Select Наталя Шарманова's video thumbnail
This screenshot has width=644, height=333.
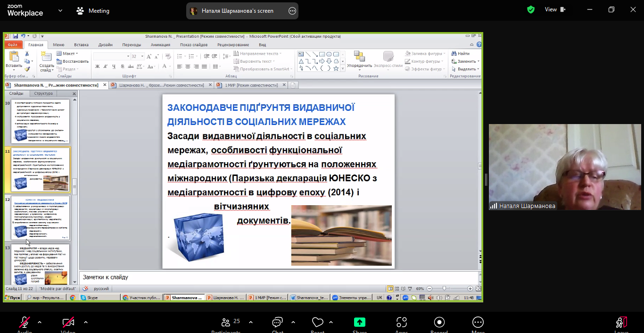564,167
